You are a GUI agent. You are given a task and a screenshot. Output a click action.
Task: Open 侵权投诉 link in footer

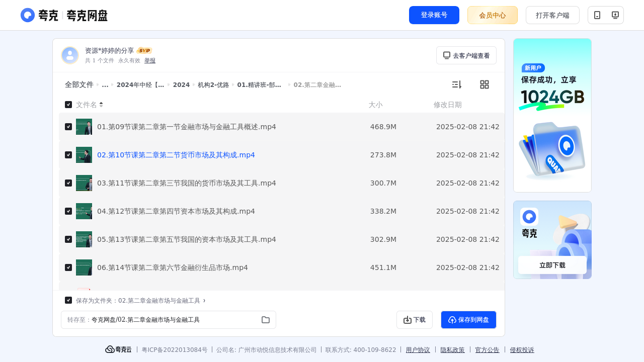(x=522, y=350)
